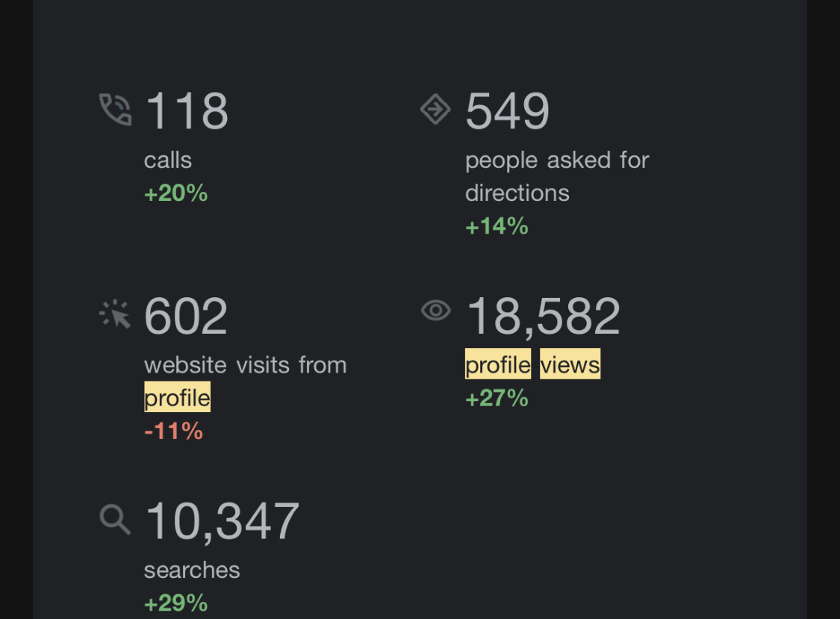Select the 18,582 profile views number
The width and height of the screenshot is (840, 619).
tap(544, 317)
